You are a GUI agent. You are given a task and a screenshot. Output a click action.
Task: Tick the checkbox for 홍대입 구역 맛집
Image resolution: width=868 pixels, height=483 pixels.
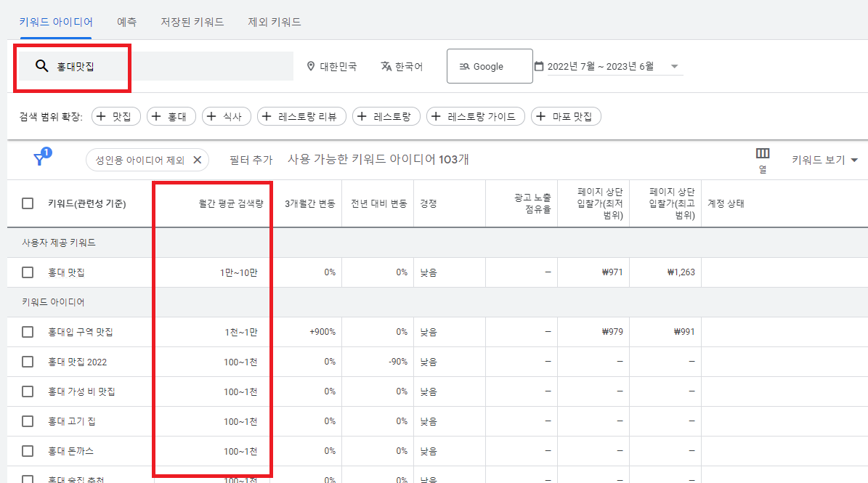pos(28,332)
